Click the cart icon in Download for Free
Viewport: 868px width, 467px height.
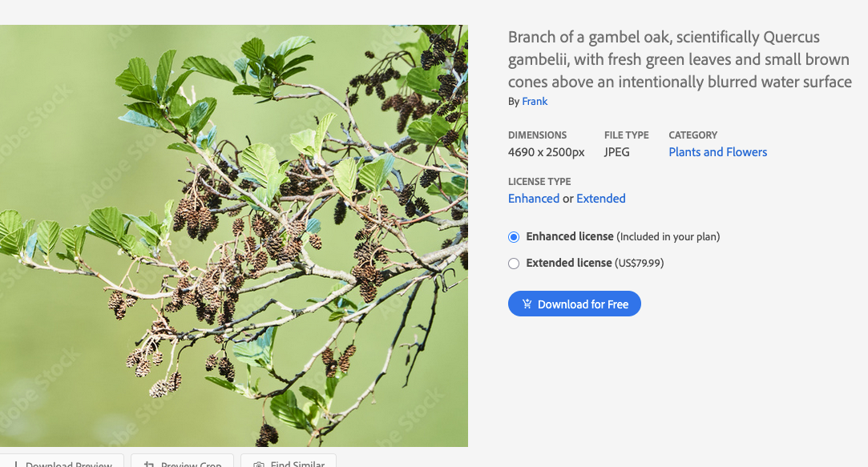(527, 304)
